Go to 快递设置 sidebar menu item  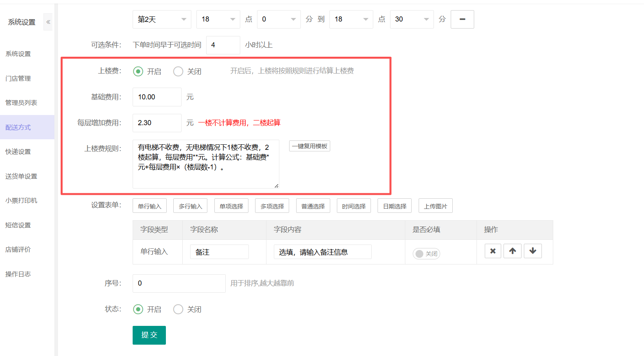(18, 152)
